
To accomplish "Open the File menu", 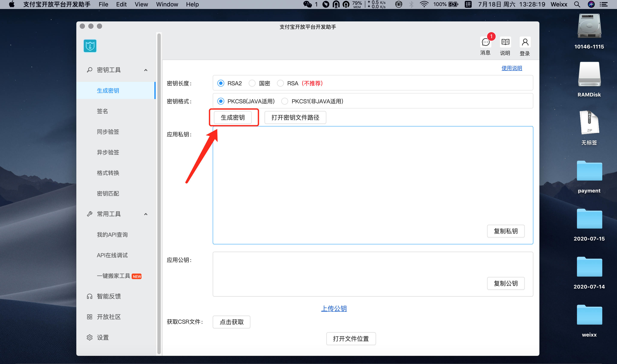I will (x=104, y=4).
